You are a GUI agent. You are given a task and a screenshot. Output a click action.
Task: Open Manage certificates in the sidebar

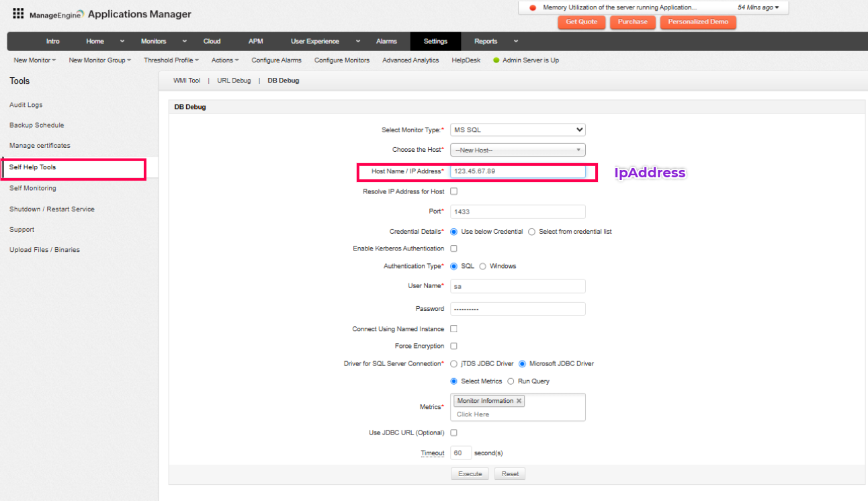(40, 146)
